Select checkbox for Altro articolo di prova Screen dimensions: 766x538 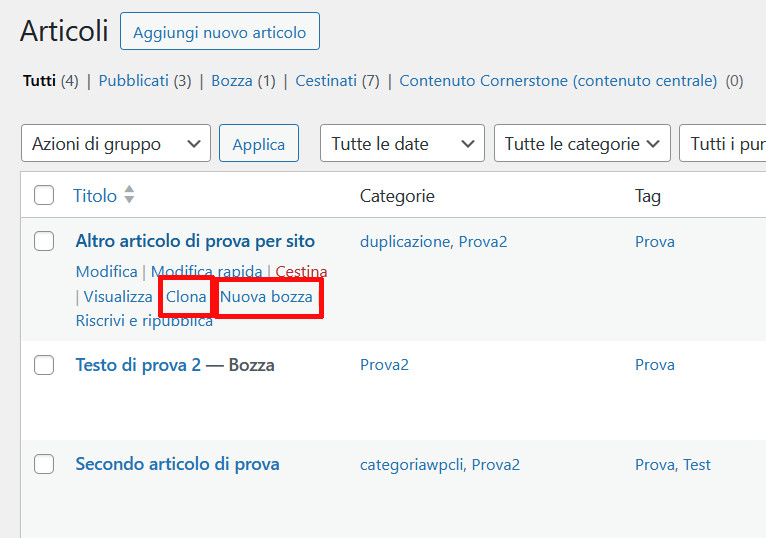point(44,241)
